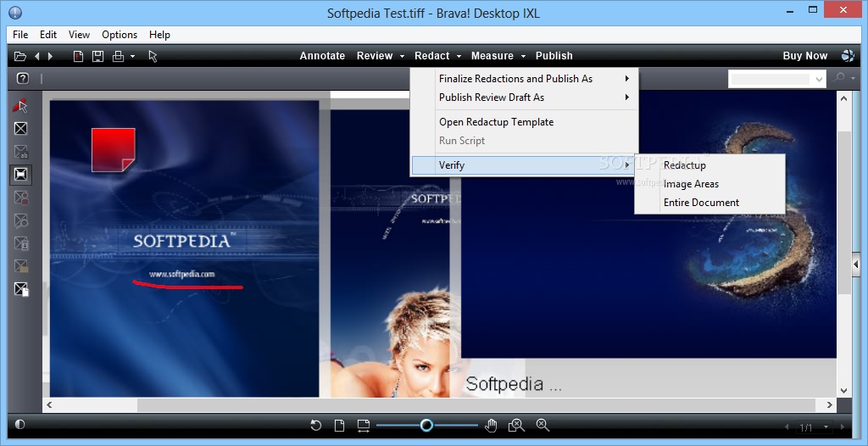The image size is (868, 446).
Task: Open the print options dropdown arrow
Action: click(x=132, y=56)
